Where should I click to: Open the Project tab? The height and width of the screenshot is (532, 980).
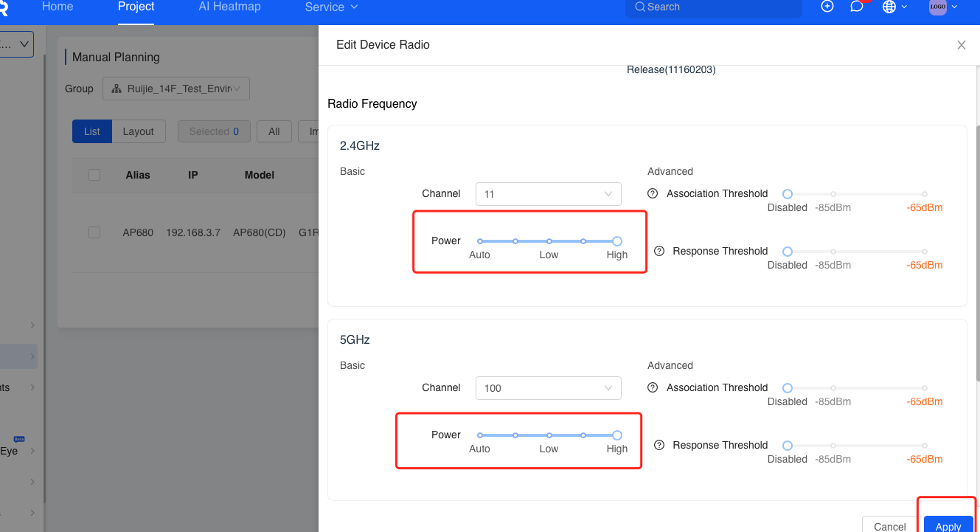pyautogui.click(x=136, y=7)
